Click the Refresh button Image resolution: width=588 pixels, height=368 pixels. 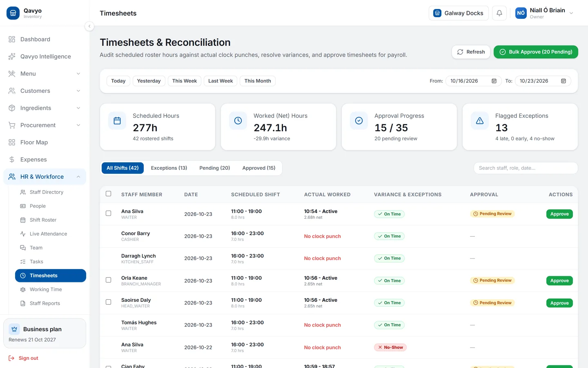pyautogui.click(x=471, y=52)
